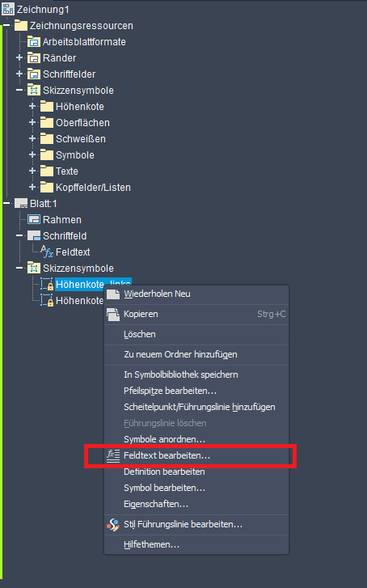Click the Blatt:1 sheet icon
The image size is (367, 588).
point(21,203)
